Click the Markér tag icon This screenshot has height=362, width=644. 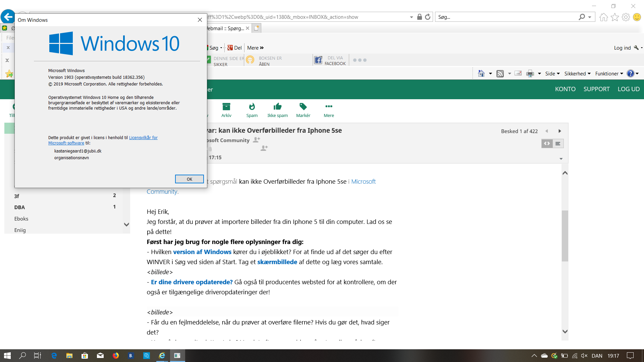tap(303, 107)
